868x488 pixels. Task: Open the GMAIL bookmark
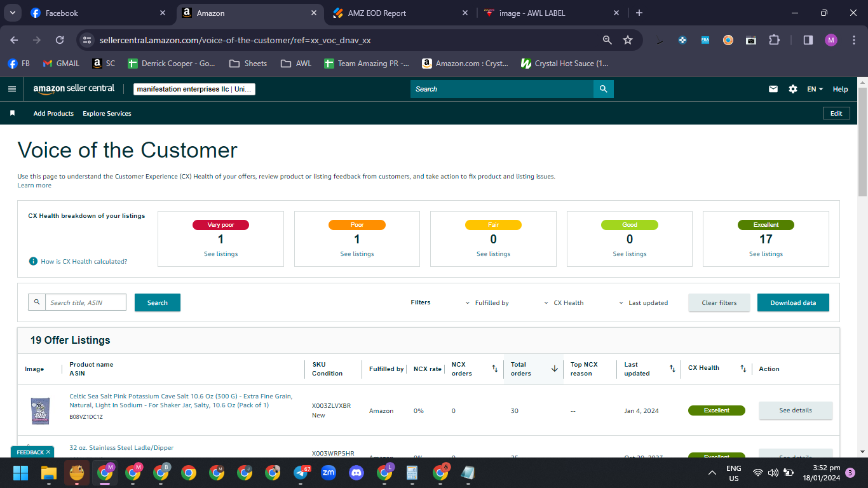point(61,64)
